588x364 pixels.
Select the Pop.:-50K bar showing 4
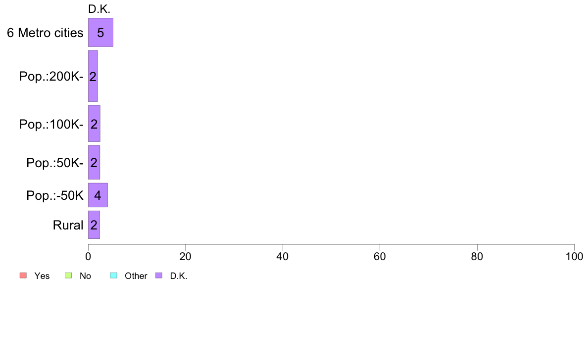tap(98, 195)
